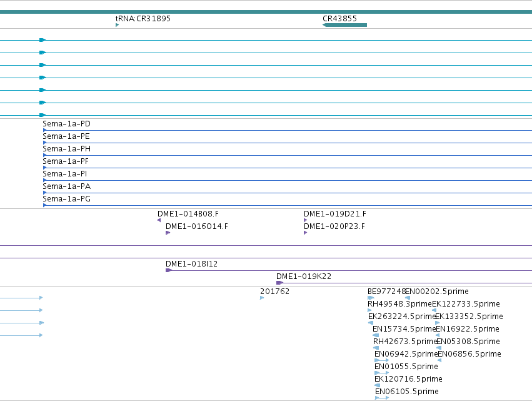Select the DME1-019D21.F feature label
This screenshot has width=532, height=401.
tap(335, 214)
